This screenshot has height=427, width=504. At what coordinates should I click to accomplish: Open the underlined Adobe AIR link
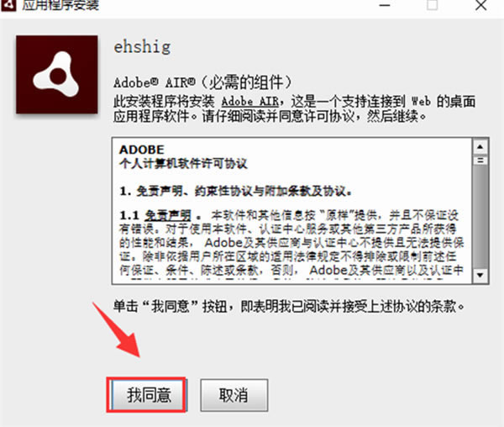tap(250, 102)
